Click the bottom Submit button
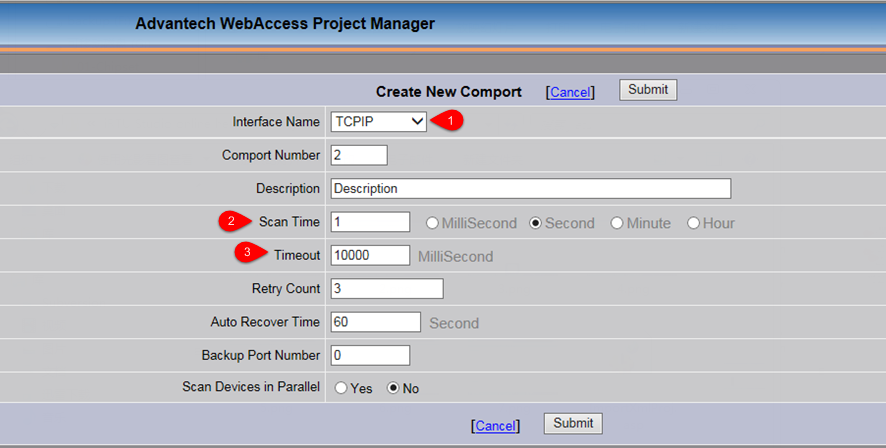886x448 pixels. pyautogui.click(x=573, y=423)
